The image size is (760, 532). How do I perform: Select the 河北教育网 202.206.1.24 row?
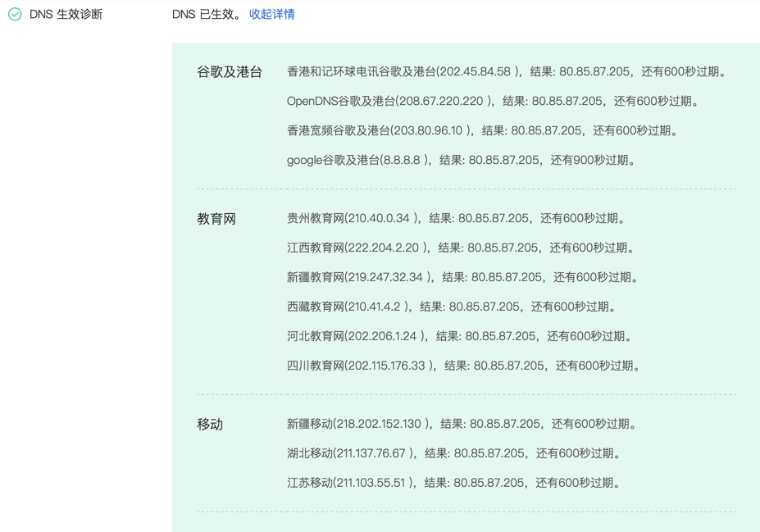tap(460, 336)
